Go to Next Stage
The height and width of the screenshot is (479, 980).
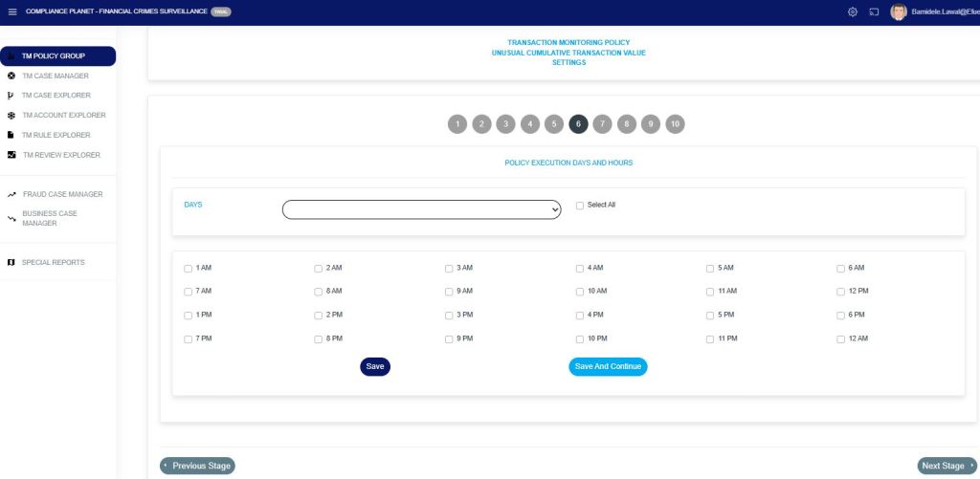947,466
